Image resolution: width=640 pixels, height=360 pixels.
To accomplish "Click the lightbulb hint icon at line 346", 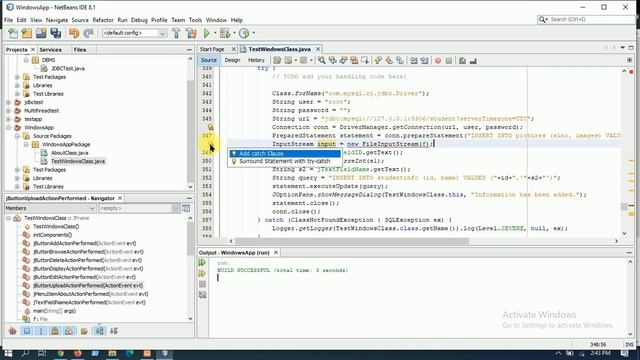I will [x=211, y=127].
